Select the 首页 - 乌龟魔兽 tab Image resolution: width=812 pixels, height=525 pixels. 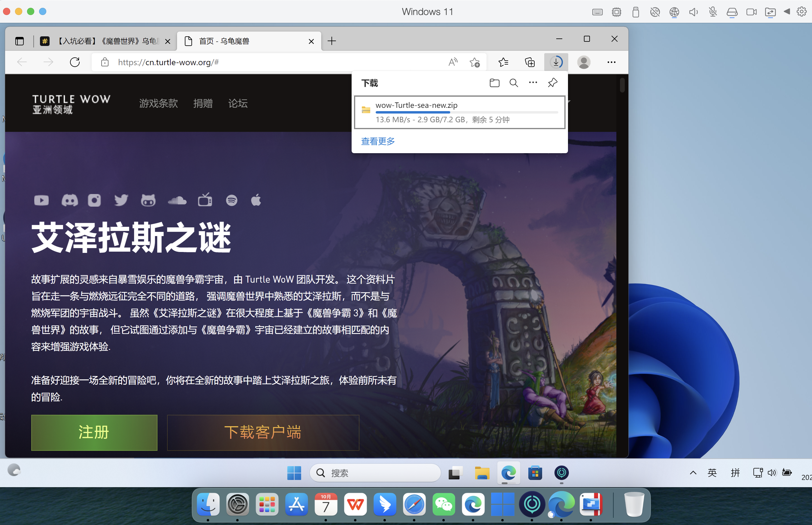coord(249,41)
